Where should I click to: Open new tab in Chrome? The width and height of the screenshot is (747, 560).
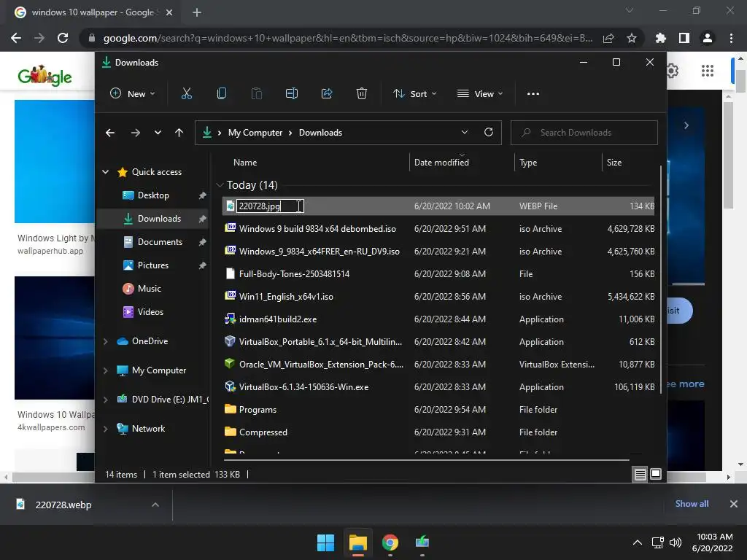197,12
